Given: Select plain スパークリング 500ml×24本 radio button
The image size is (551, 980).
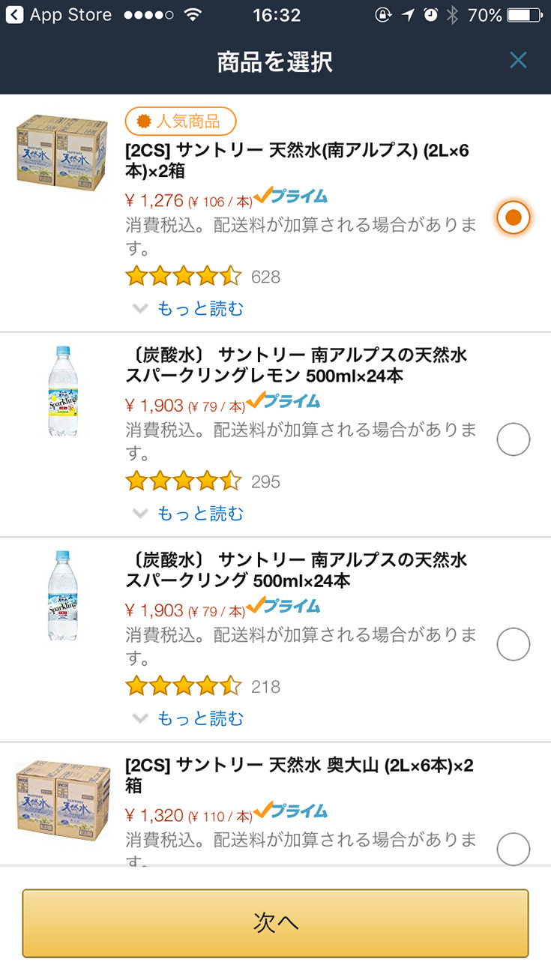Looking at the screenshot, I should pyautogui.click(x=514, y=644).
